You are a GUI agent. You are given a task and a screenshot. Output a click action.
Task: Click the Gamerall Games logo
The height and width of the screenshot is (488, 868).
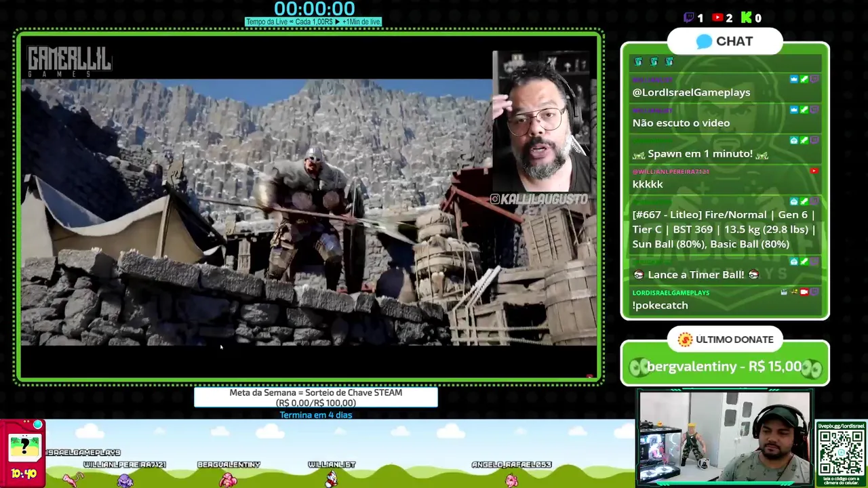(69, 62)
